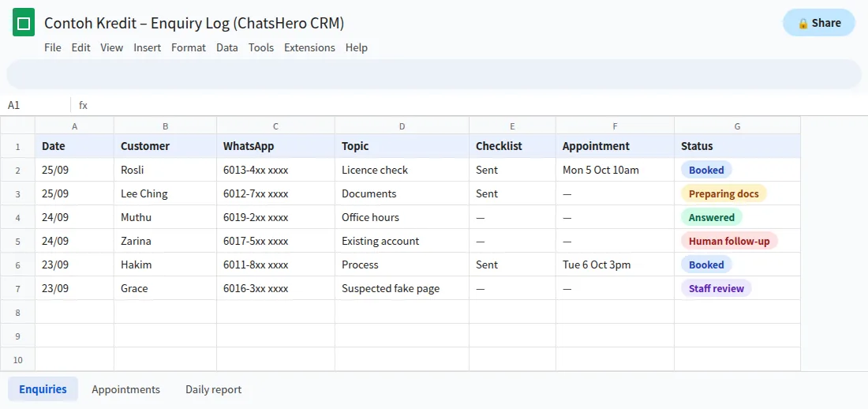This screenshot has width=868, height=409.
Task: Select column B header
Action: (166, 126)
